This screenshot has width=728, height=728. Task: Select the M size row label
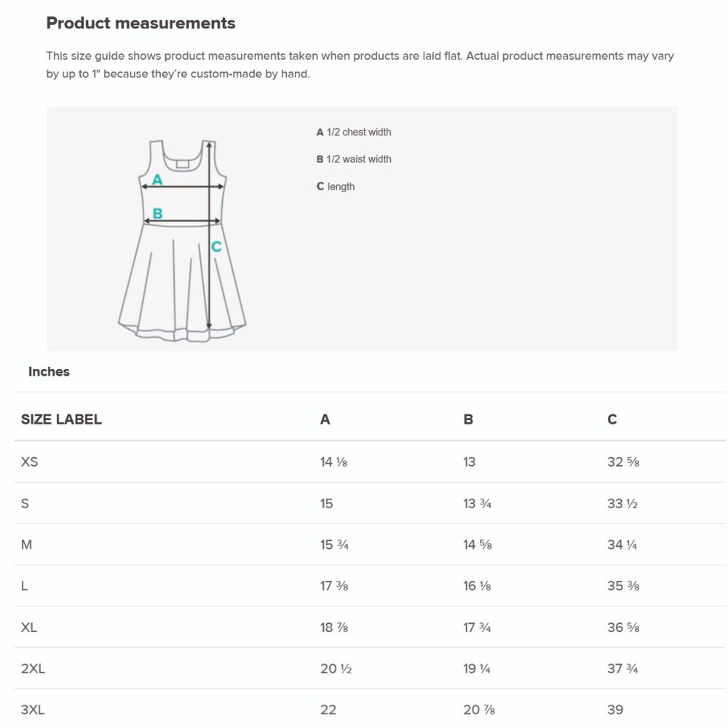(x=26, y=544)
